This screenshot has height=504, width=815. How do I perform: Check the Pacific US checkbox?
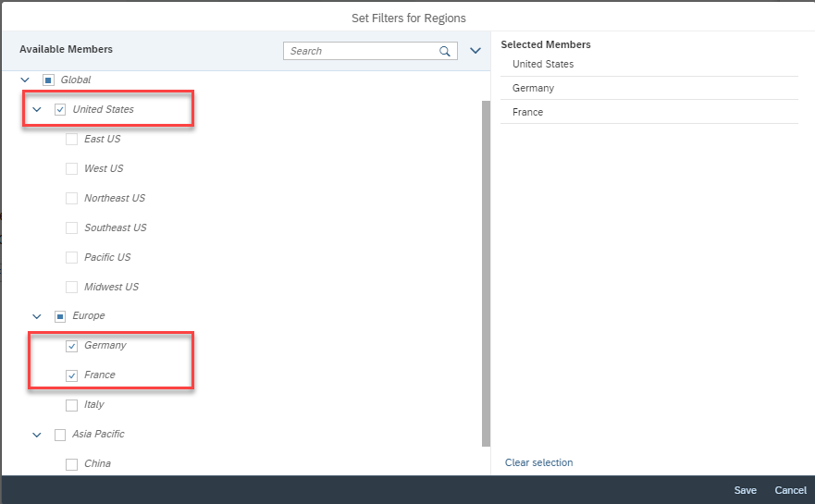coord(72,258)
